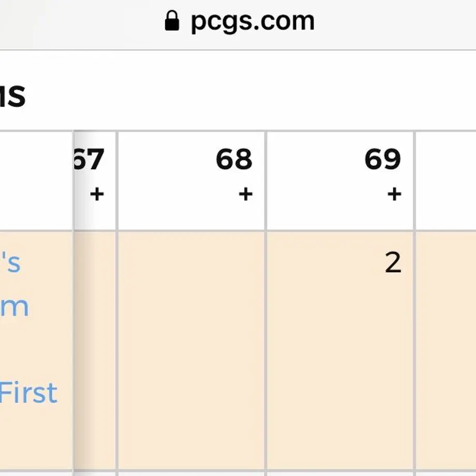Screen dimensions: 476x476
Task: Click the padlock icon beside pcgs.com
Action: pos(172,21)
